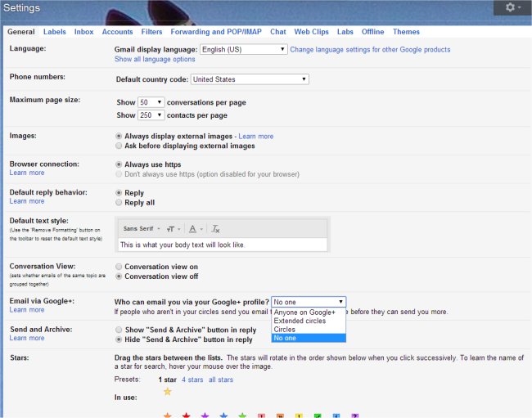
Task: Select Show "Send & Archive" button in reply
Action: pos(119,330)
